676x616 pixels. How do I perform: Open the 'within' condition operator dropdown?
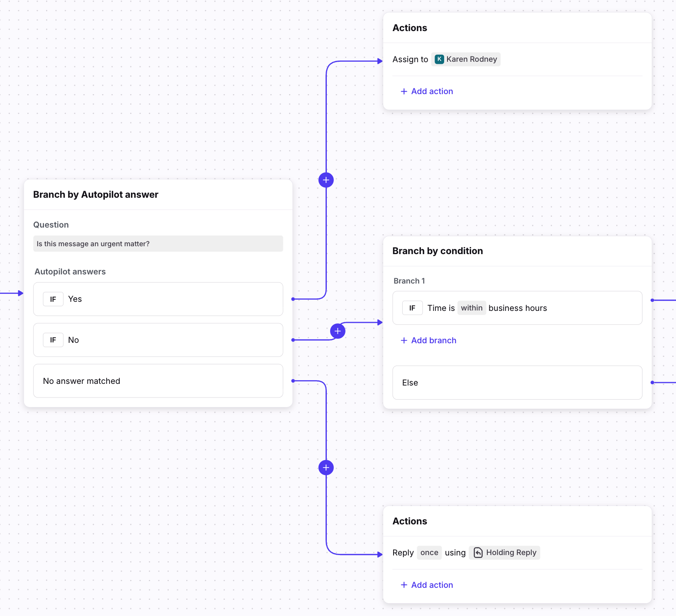click(472, 308)
